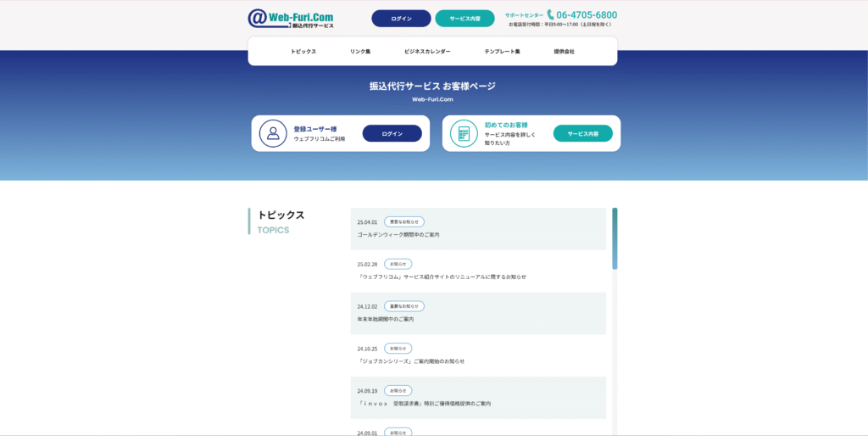Click the phone handset icon in header
Viewport: 868px width, 436px height.
551,15
